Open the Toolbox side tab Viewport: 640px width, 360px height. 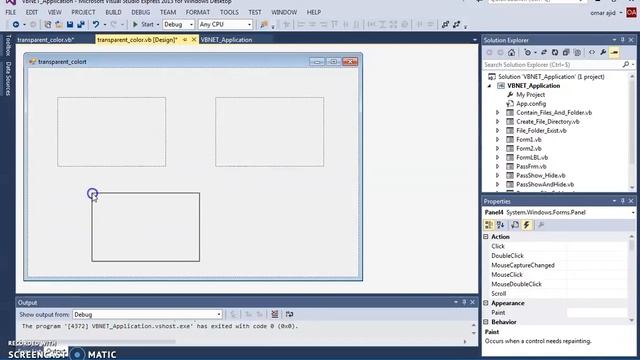[8, 45]
